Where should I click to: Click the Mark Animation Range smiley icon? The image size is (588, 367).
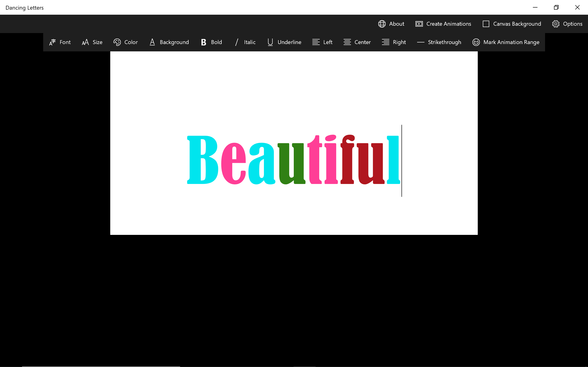click(x=476, y=42)
